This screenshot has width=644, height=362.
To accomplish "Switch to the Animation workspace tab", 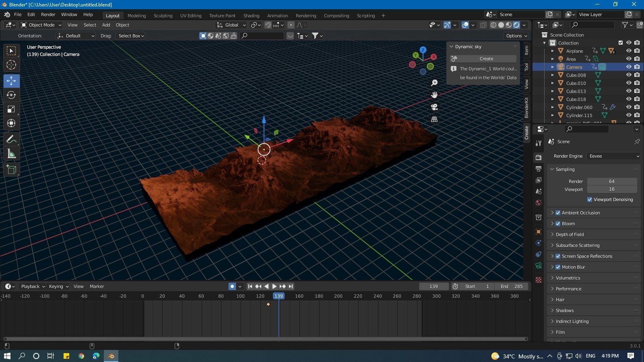I will (x=277, y=16).
